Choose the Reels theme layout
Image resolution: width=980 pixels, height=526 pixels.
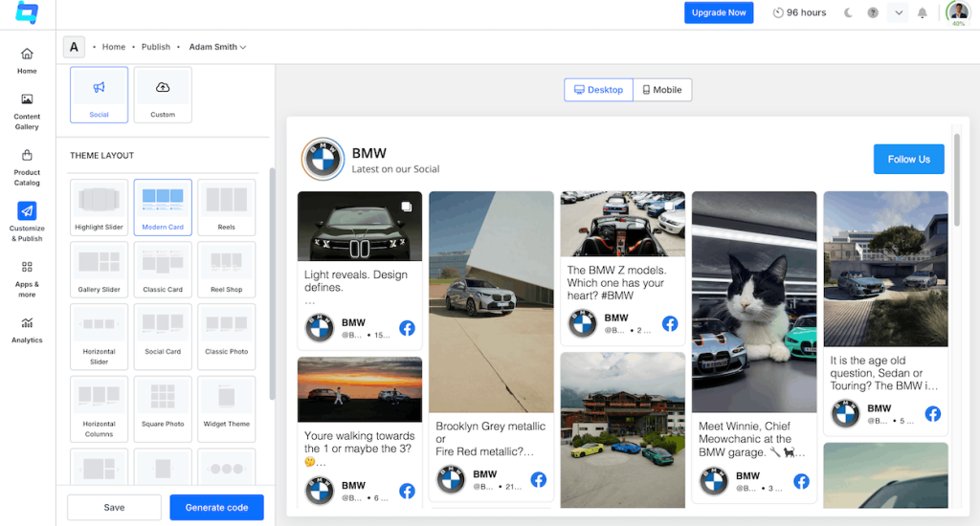click(x=226, y=208)
